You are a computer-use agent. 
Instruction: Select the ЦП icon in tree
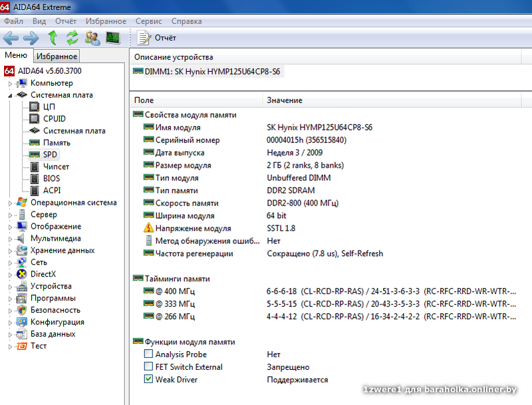click(35, 107)
